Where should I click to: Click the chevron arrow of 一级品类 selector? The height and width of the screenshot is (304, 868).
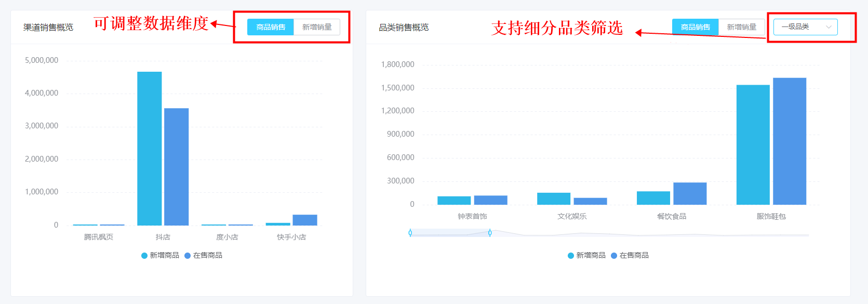(x=829, y=27)
